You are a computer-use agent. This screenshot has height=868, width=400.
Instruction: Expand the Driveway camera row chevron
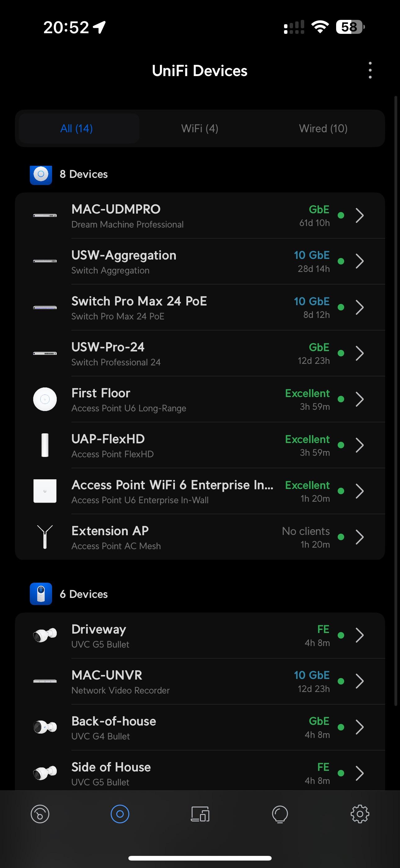(x=360, y=635)
